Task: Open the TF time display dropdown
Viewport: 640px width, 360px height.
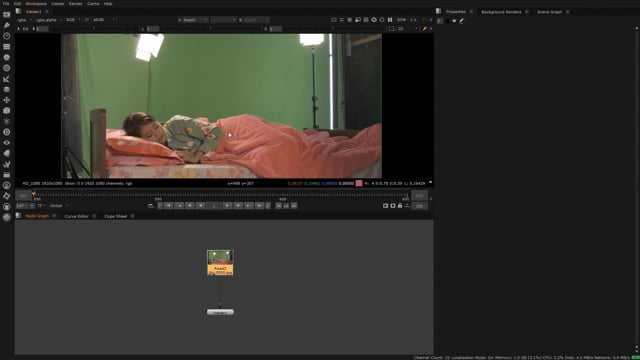Action: [x=41, y=206]
